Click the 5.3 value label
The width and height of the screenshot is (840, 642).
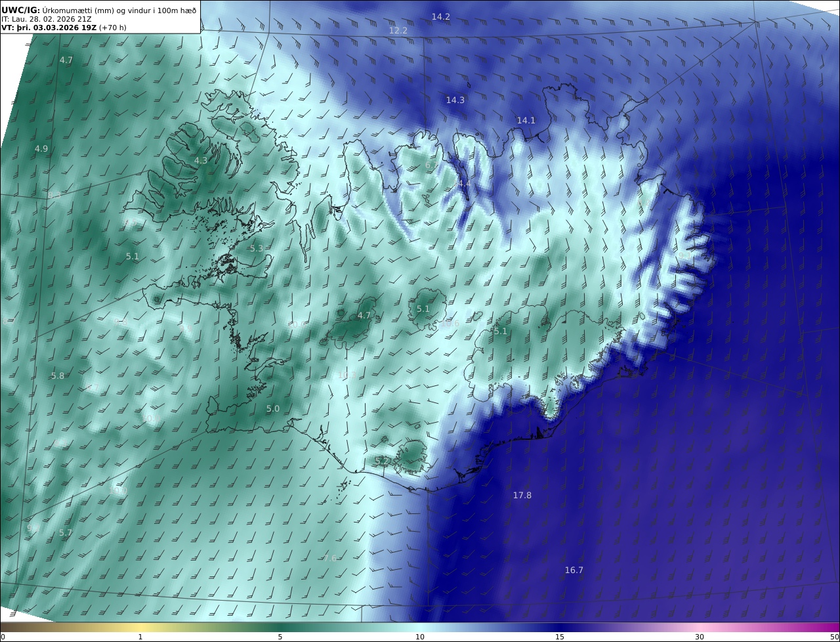[x=257, y=248]
